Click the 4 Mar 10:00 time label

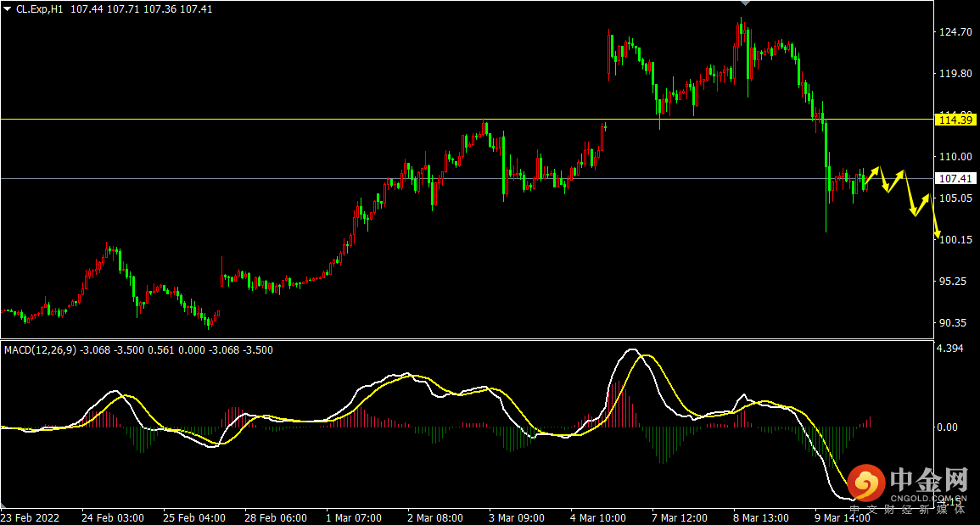click(598, 518)
